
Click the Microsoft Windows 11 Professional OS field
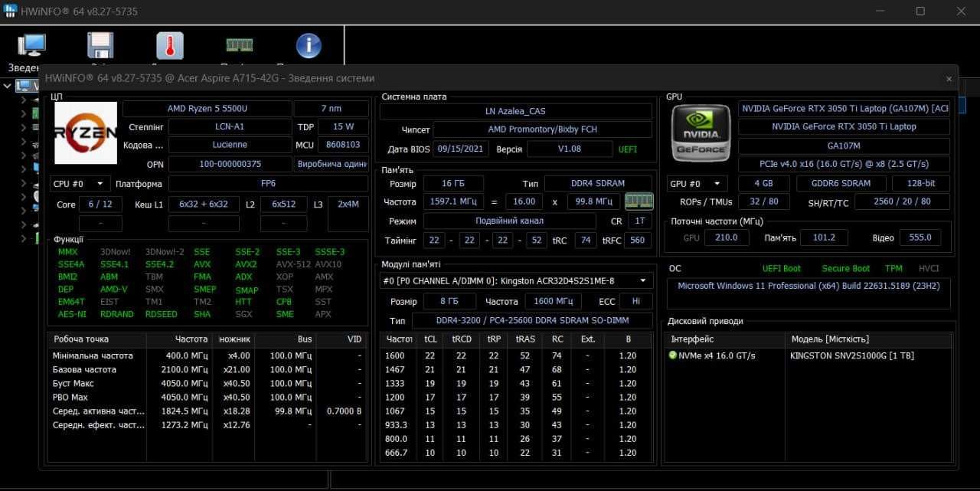coord(808,294)
